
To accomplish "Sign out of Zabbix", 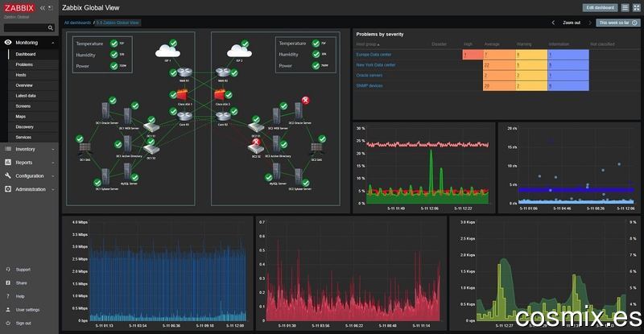I will (x=23, y=324).
